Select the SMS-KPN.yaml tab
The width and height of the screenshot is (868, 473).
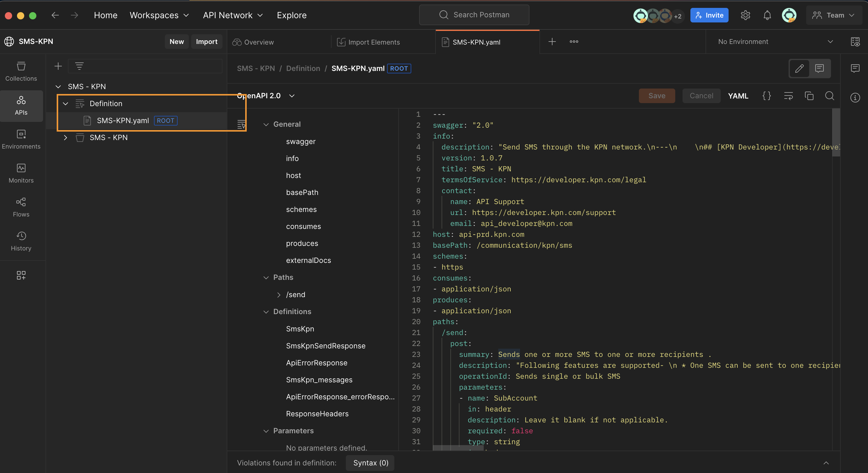click(x=488, y=42)
